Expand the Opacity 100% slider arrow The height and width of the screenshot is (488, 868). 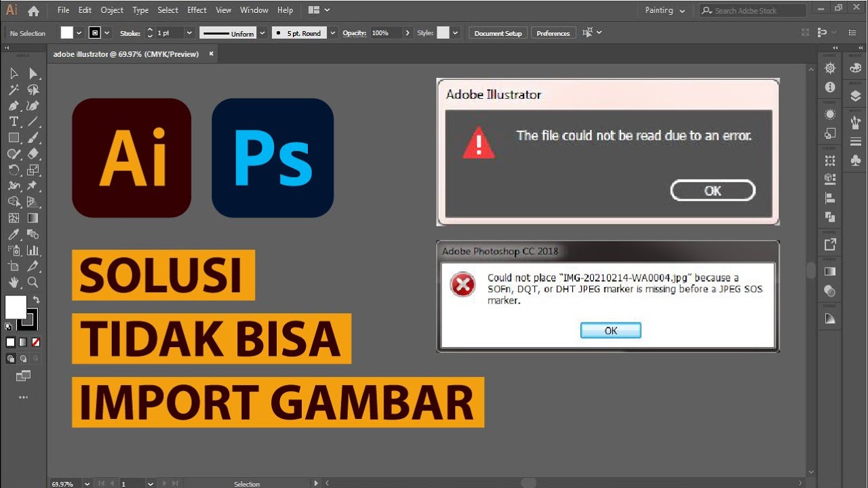pyautogui.click(x=408, y=33)
